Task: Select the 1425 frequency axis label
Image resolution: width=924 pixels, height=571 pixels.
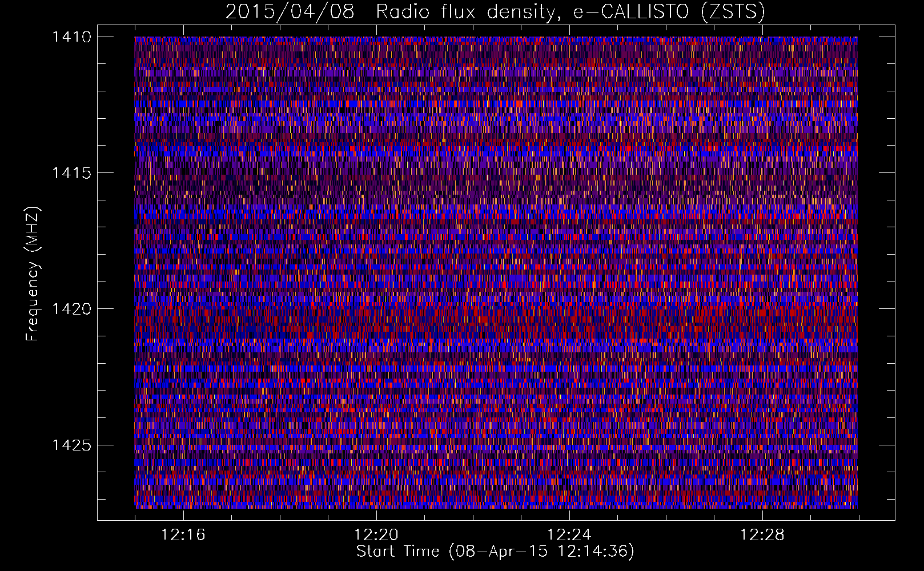Action: pyautogui.click(x=71, y=445)
